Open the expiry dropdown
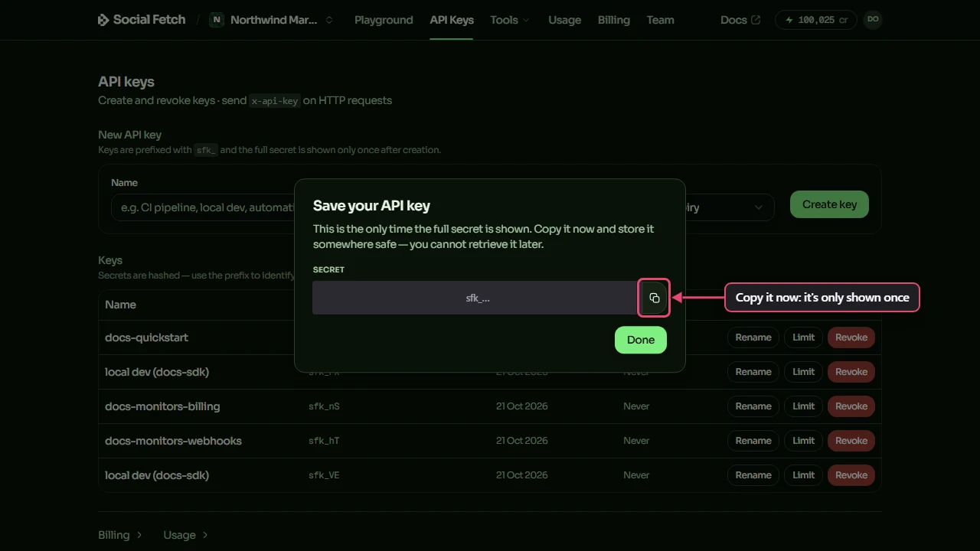The image size is (980, 551). pos(727,207)
